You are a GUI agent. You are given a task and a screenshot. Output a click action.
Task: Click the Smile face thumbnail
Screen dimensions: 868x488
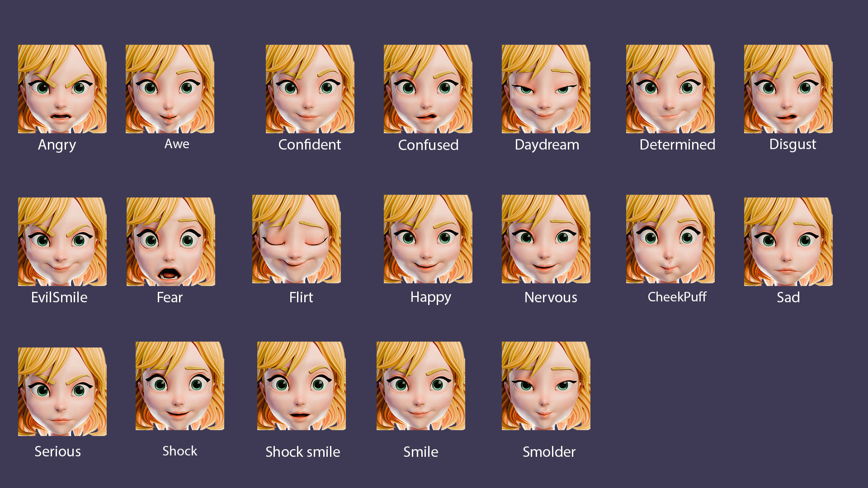tap(420, 386)
